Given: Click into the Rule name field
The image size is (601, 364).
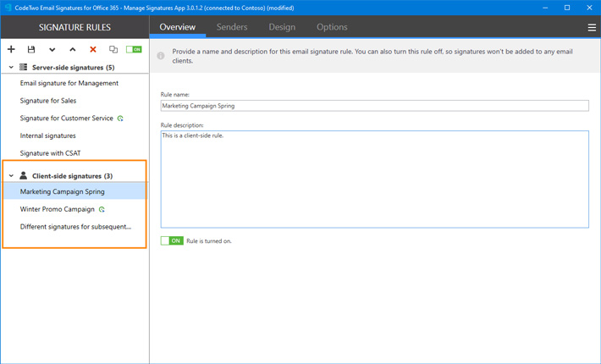Looking at the screenshot, I should [374, 106].
